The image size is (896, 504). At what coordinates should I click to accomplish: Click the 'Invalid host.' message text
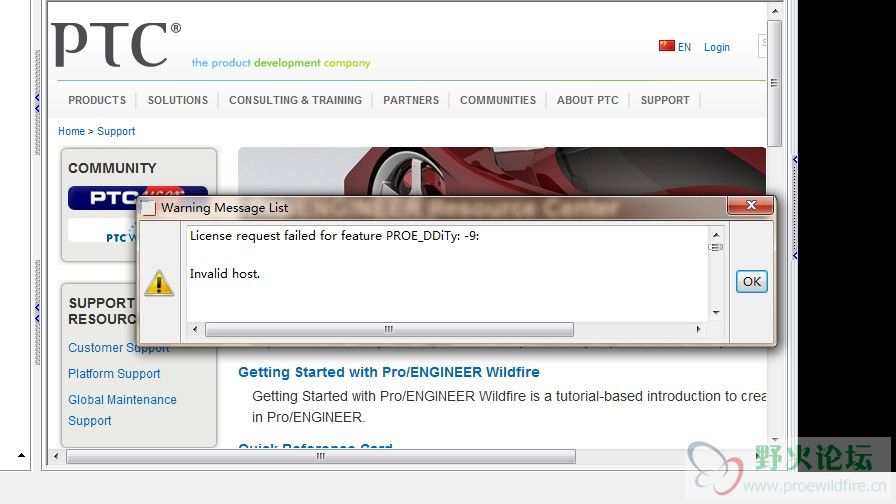click(x=225, y=274)
